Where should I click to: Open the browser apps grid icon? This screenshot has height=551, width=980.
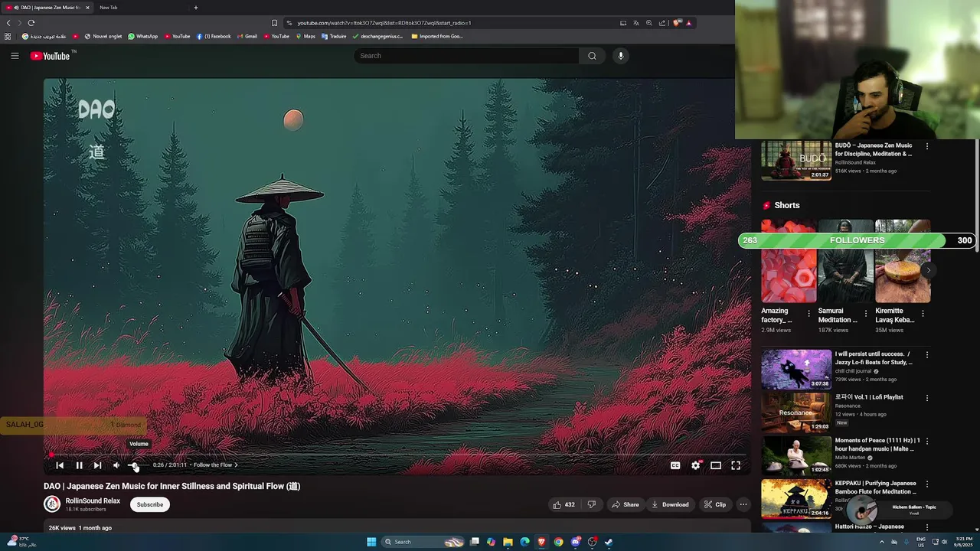[8, 36]
